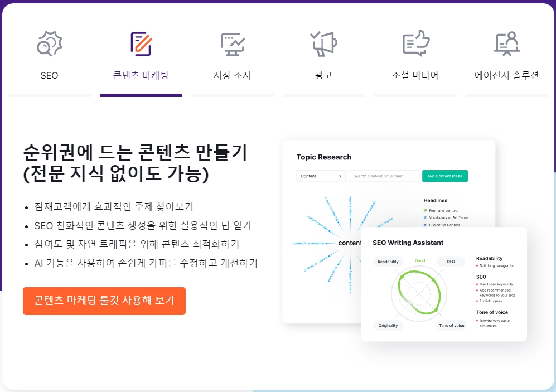Viewport: 556px width, 392px height.
Task: Click the agency solutions presenter icon
Action: [x=507, y=43]
